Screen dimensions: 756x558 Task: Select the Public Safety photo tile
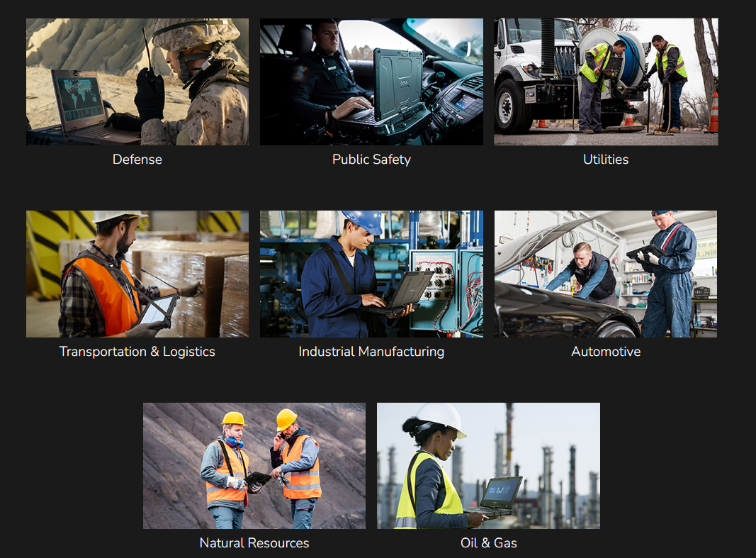371,82
